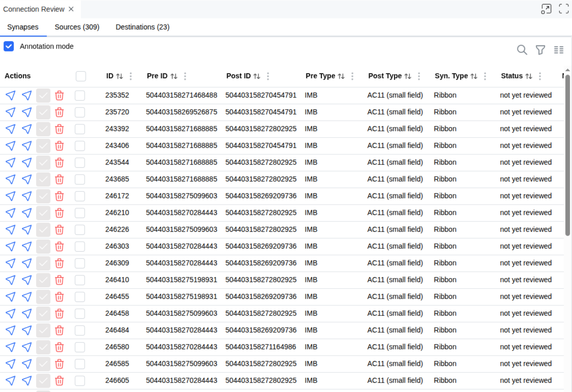This screenshot has width=572, height=392.
Task: Open the table filter funnel icon
Action: click(540, 50)
